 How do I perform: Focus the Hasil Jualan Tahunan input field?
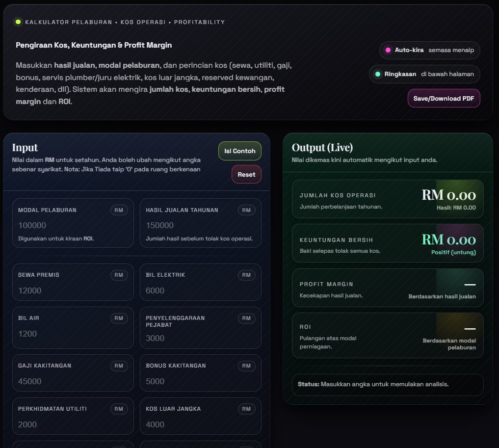point(201,225)
